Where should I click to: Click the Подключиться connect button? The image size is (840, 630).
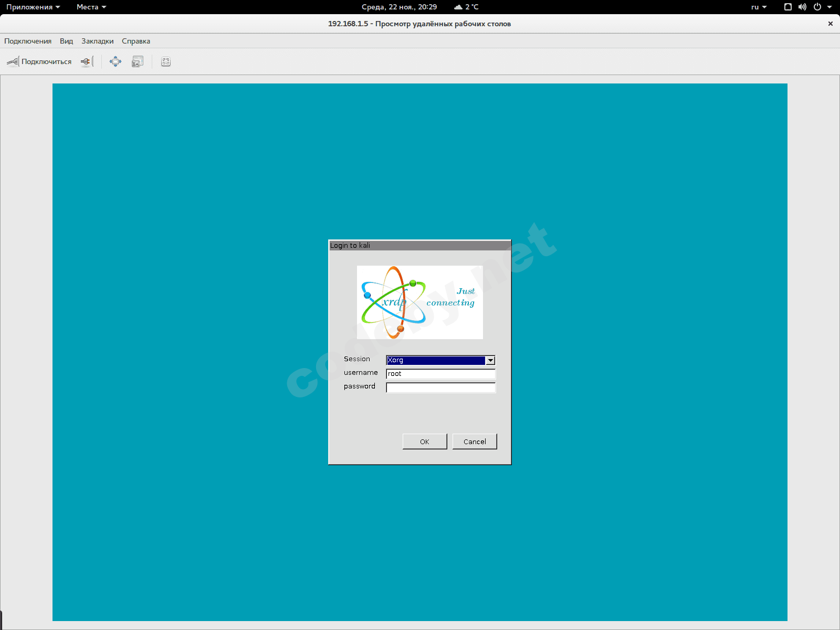pyautogui.click(x=39, y=62)
